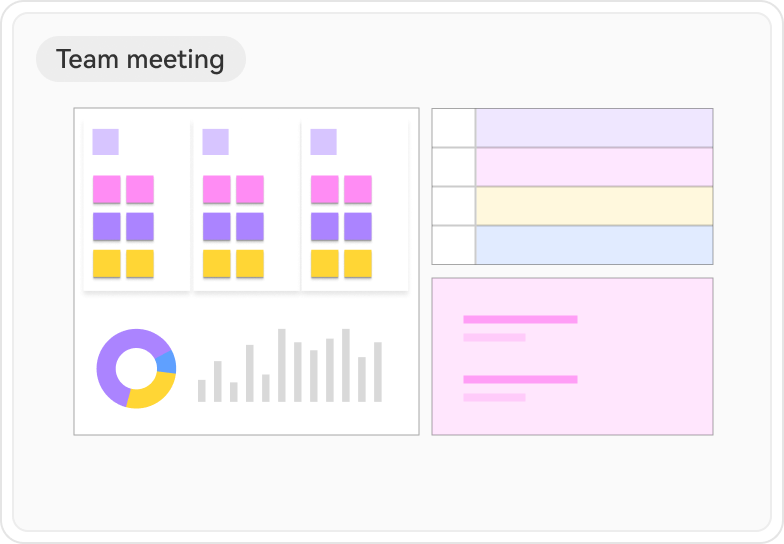784x544 pixels.
Task: Click the lavender square in the first card
Action: tap(105, 142)
